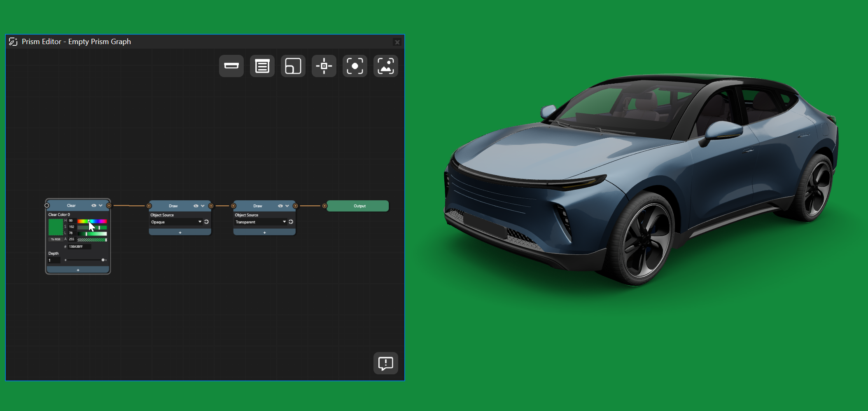Open the feedback speech bubble icon
This screenshot has width=868, height=411.
386,363
